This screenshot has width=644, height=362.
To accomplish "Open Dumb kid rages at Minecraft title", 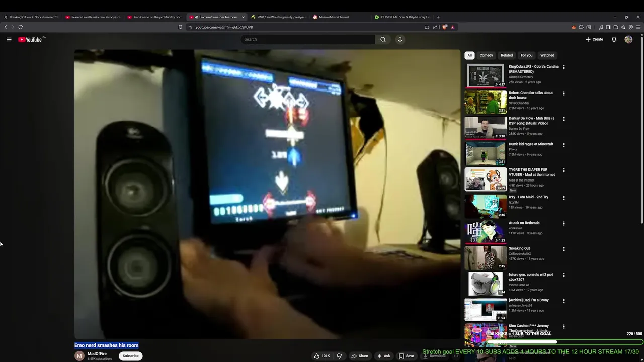I will pyautogui.click(x=531, y=144).
